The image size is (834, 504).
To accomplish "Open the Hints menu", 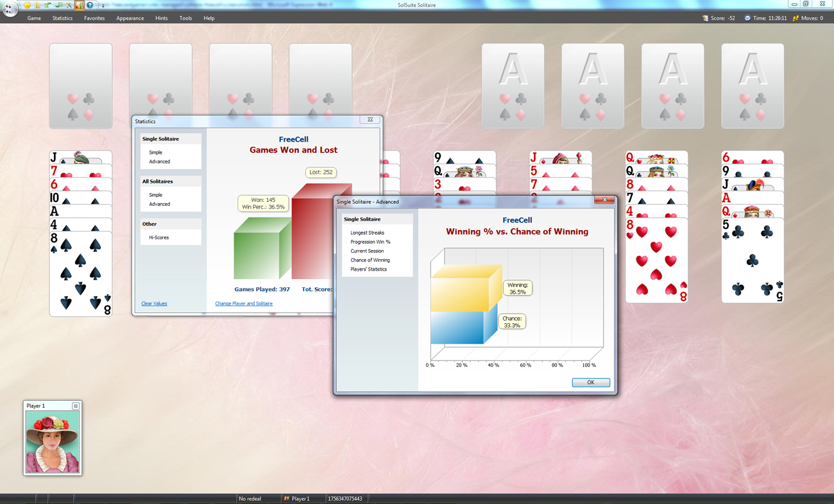I will point(161,18).
